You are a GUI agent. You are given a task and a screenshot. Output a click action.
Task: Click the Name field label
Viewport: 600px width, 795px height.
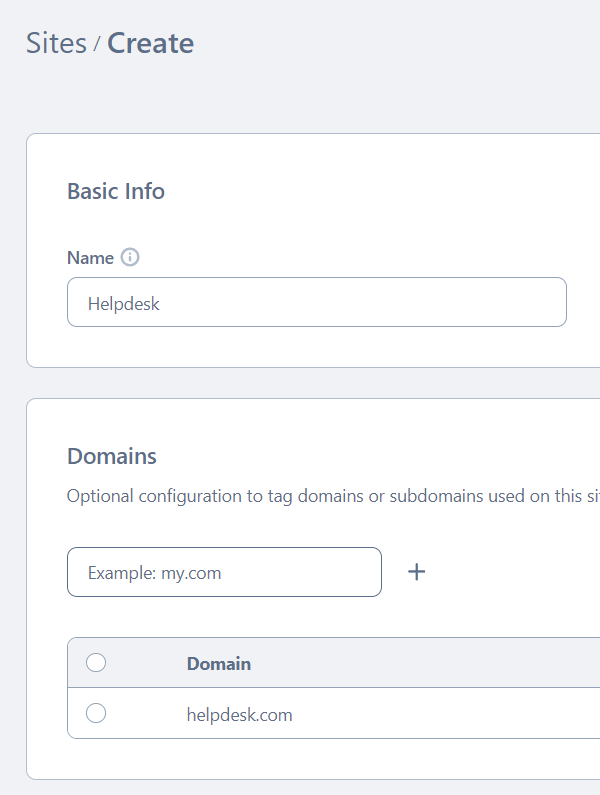coord(90,258)
